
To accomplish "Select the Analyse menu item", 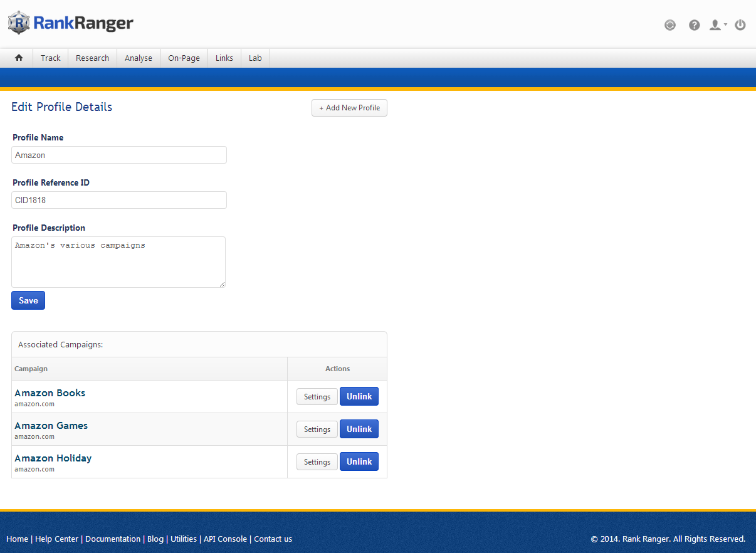I will click(139, 58).
